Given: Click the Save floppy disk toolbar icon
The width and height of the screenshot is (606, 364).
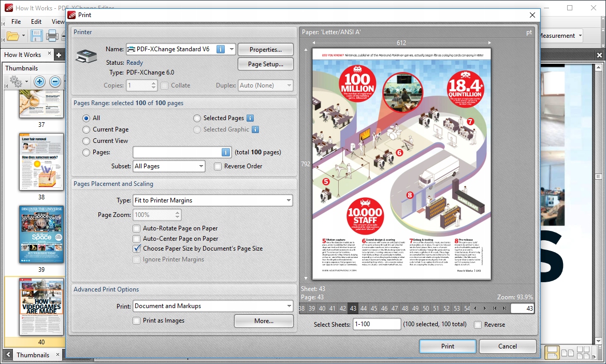Looking at the screenshot, I should 36,36.
